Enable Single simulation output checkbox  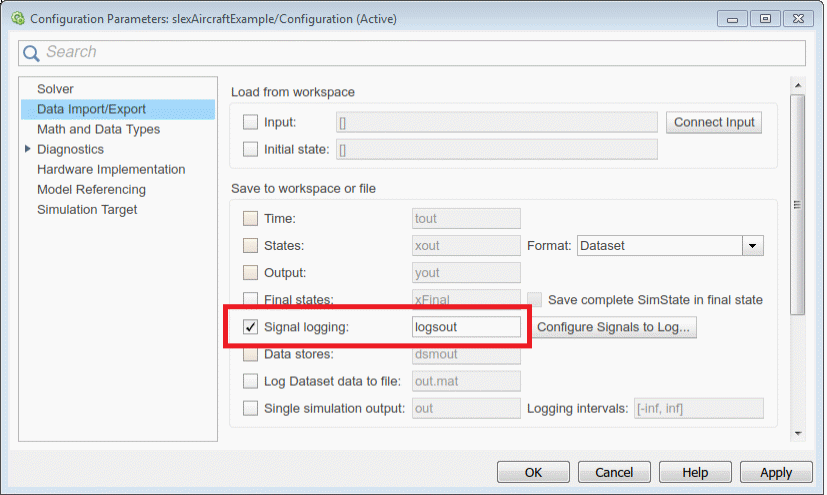point(250,408)
